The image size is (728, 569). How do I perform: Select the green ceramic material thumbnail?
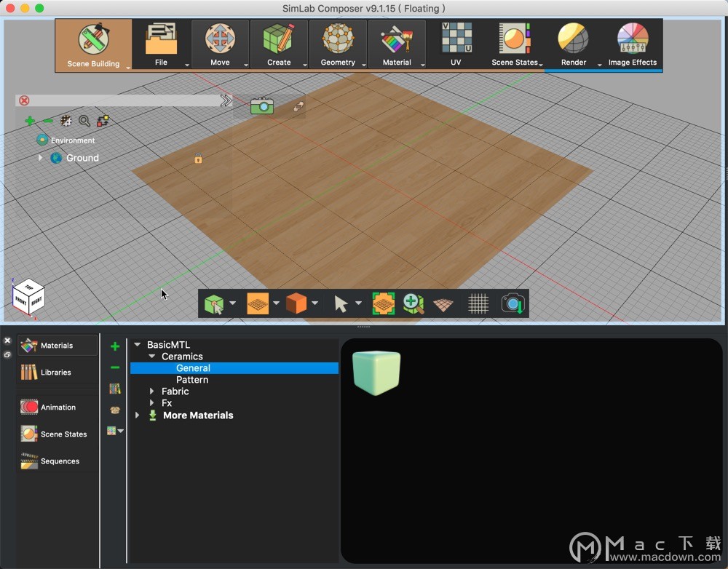pos(376,373)
